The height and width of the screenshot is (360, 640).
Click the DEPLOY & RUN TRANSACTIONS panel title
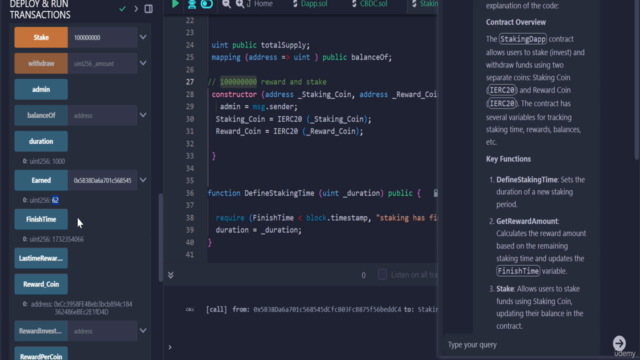[40, 10]
